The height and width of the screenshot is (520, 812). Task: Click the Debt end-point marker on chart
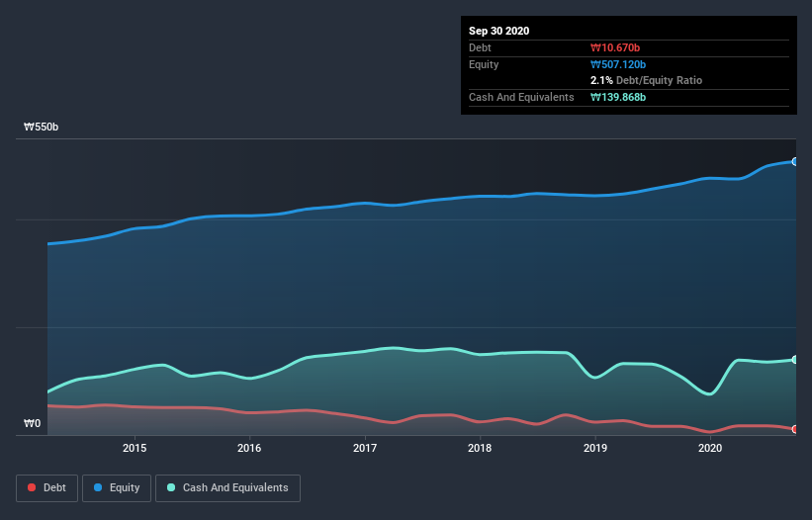click(795, 429)
